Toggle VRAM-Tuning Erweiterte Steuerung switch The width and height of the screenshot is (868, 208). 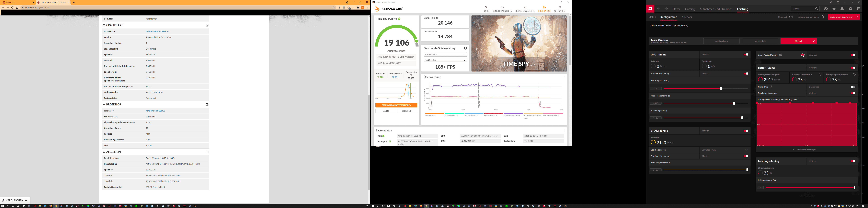746,156
